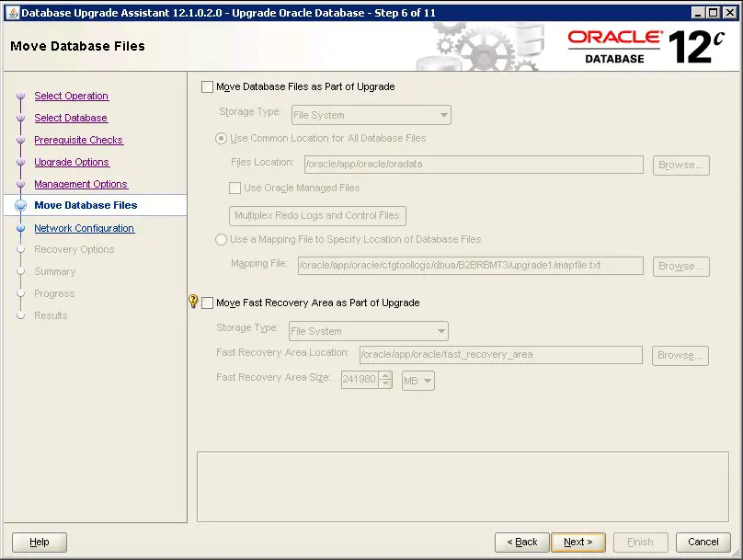The width and height of the screenshot is (743, 560).
Task: Go to Select Operation step
Action: [72, 96]
